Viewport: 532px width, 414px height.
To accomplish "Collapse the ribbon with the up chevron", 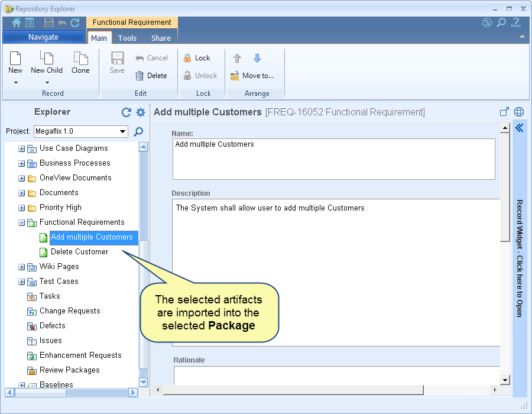I will [x=522, y=37].
